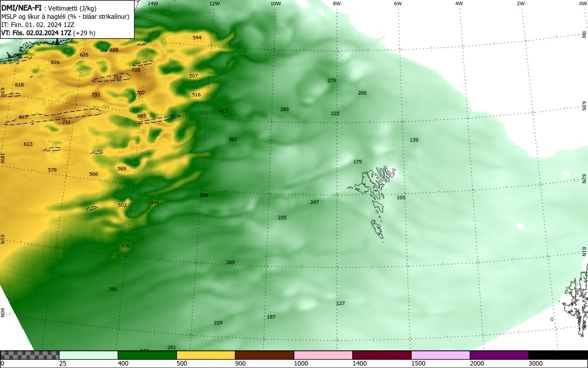Click the map value 279

[332, 81]
